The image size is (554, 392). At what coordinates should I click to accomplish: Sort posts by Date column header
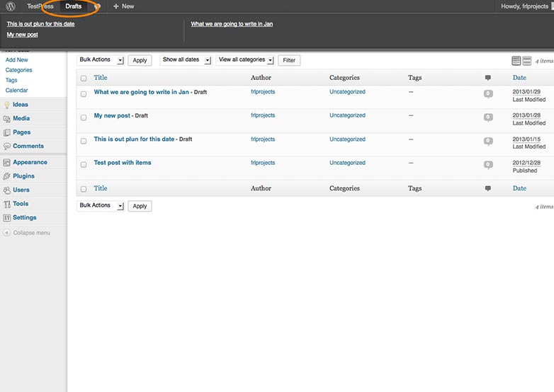[519, 78]
